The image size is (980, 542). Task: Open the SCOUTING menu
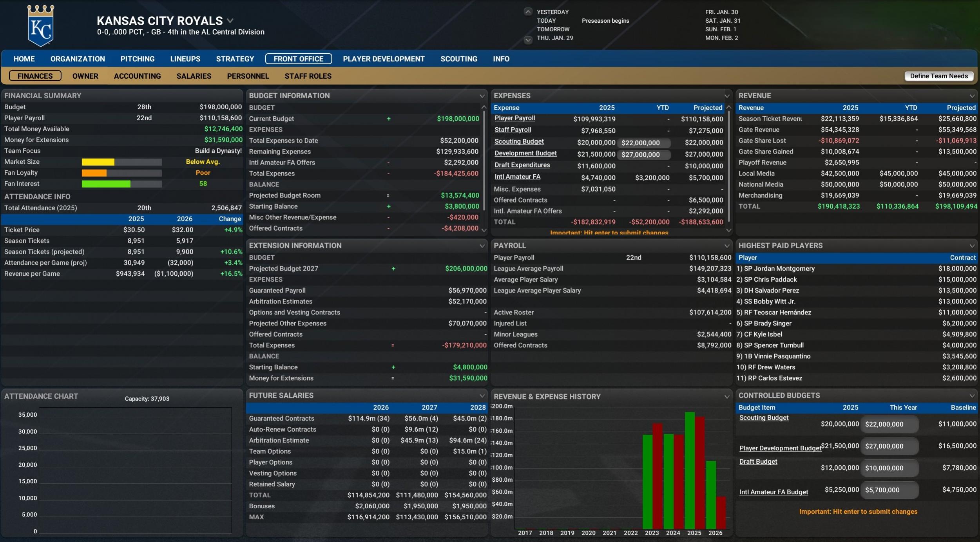459,59
